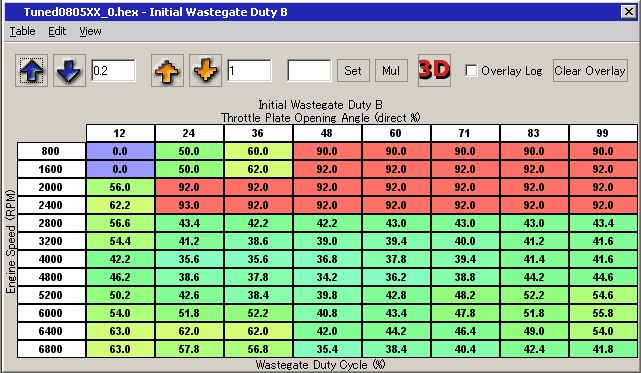Click the blue down arrow decrement button
The height and width of the screenshot is (373, 641).
pyautogui.click(x=69, y=71)
